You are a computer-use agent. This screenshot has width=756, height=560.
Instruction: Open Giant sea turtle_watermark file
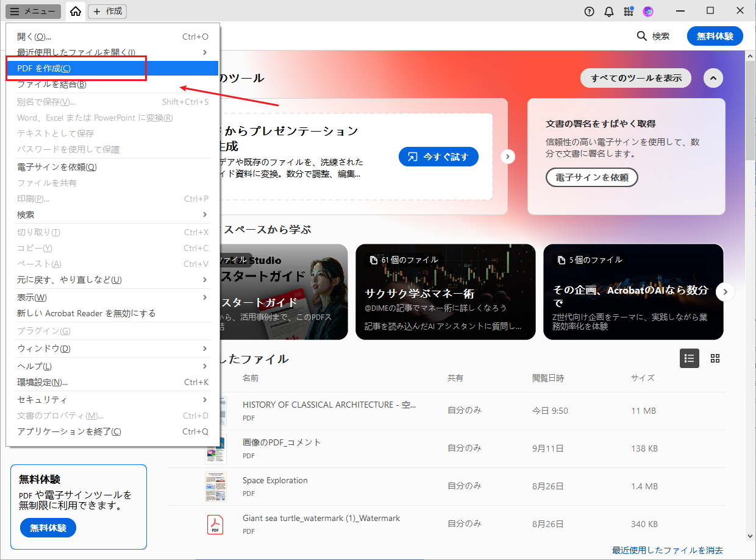point(321,518)
